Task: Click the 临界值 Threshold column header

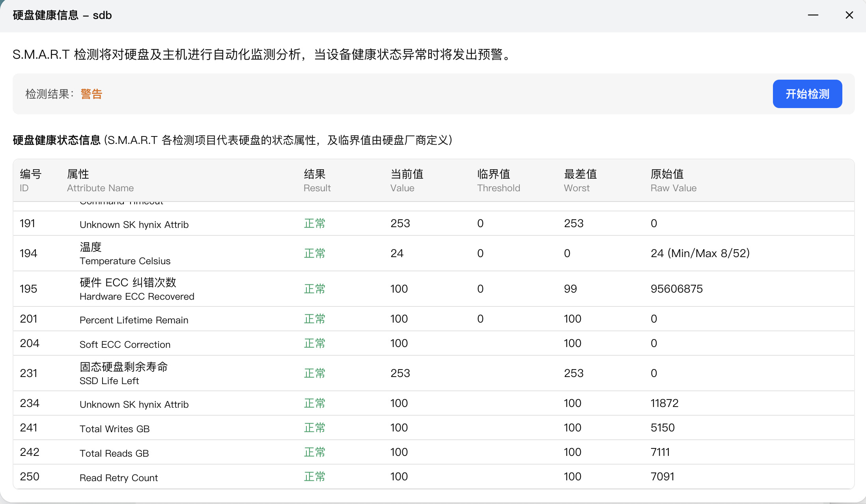Action: (498, 180)
